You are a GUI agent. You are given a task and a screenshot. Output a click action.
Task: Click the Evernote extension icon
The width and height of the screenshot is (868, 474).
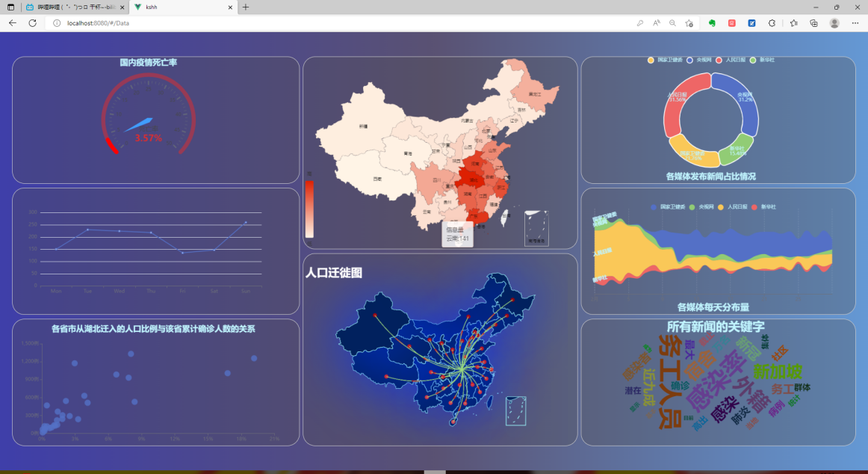pyautogui.click(x=713, y=22)
